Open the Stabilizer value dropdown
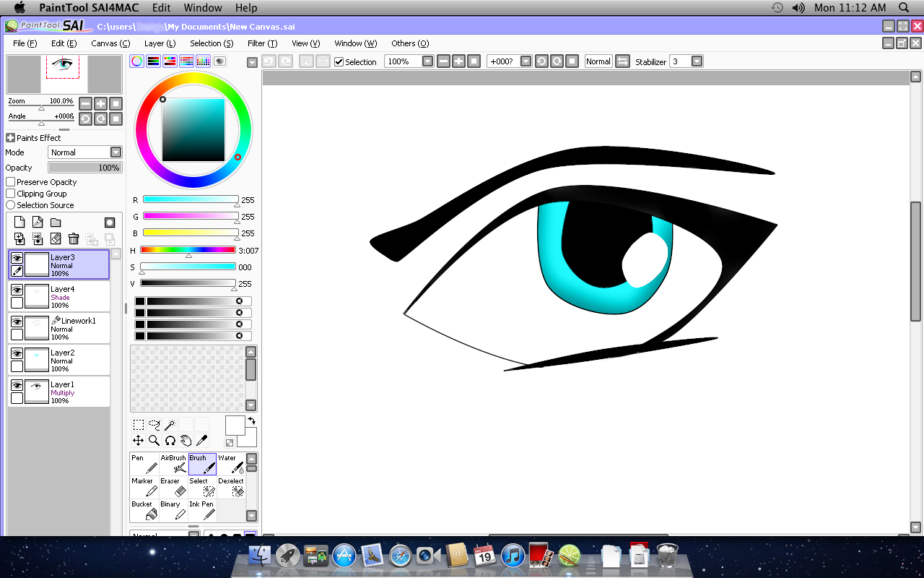The height and width of the screenshot is (578, 924). (697, 61)
